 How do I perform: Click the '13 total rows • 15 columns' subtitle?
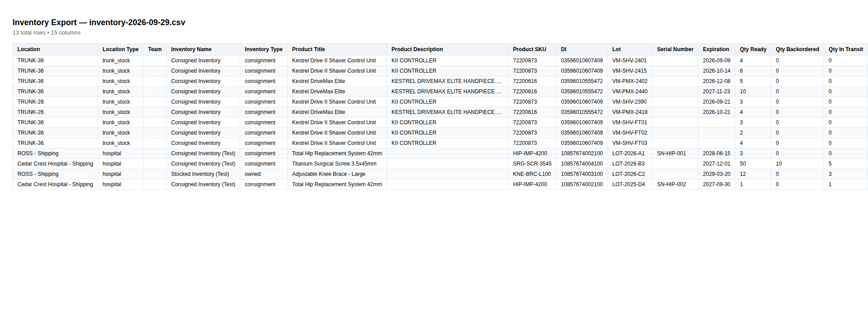(47, 33)
